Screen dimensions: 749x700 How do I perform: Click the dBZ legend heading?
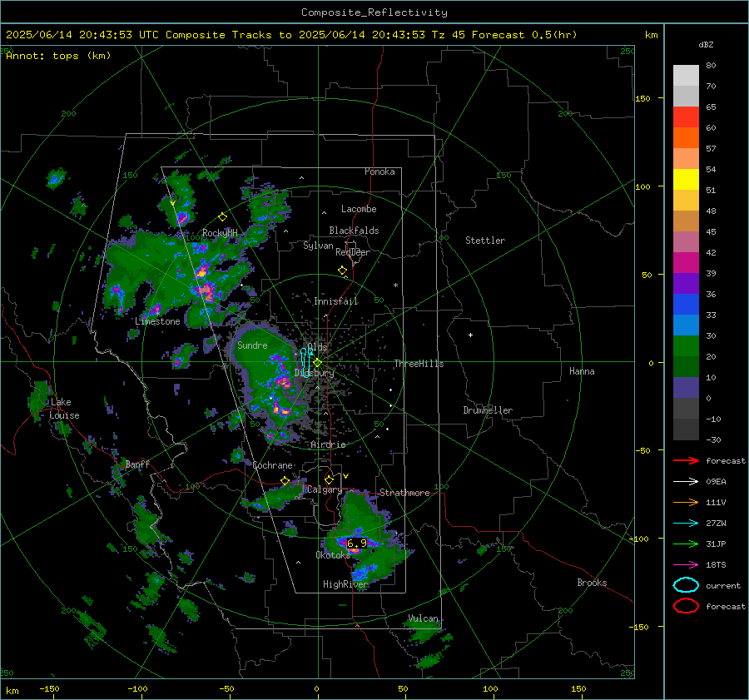click(x=706, y=44)
